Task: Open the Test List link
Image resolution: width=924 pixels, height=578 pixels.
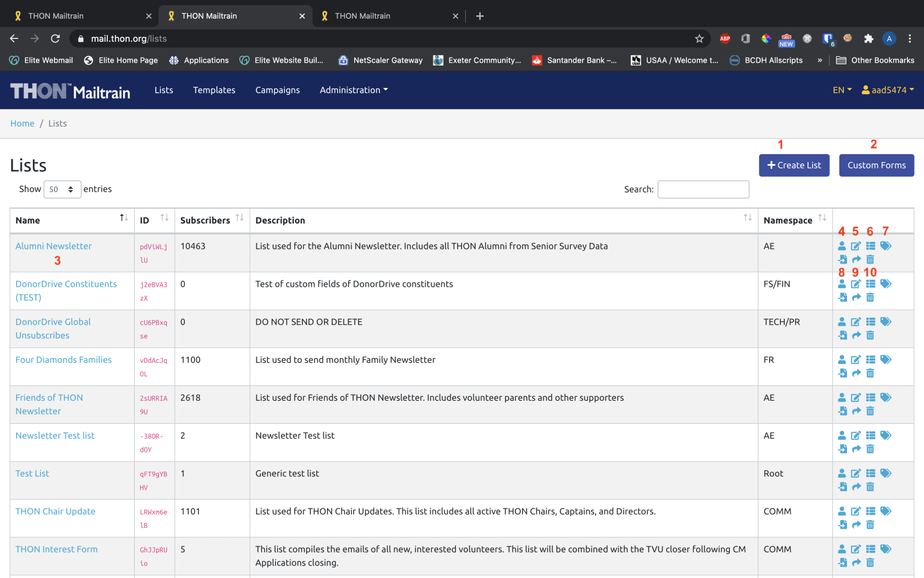Action: coord(32,473)
